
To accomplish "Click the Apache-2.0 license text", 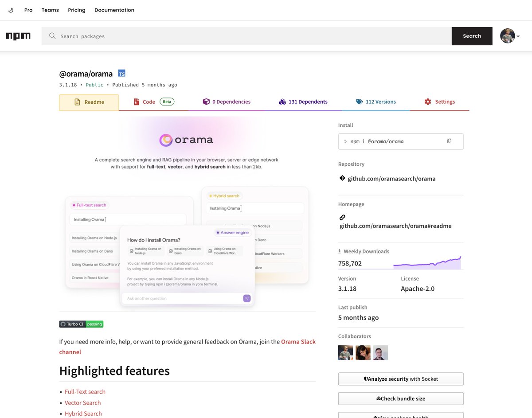I will pos(418,289).
